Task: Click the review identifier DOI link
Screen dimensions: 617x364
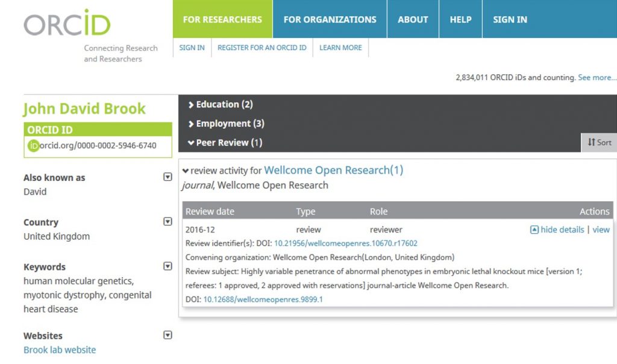Action: click(345, 243)
